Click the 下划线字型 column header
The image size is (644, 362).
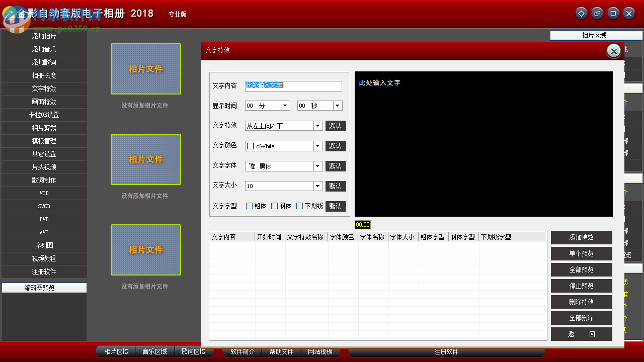(x=513, y=237)
